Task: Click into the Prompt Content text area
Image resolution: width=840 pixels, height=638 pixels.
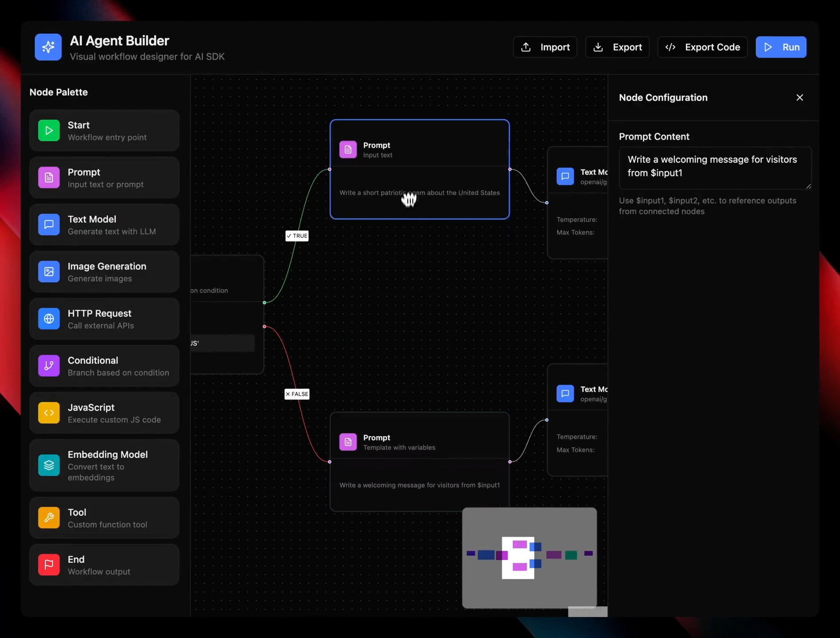Action: pyautogui.click(x=715, y=168)
